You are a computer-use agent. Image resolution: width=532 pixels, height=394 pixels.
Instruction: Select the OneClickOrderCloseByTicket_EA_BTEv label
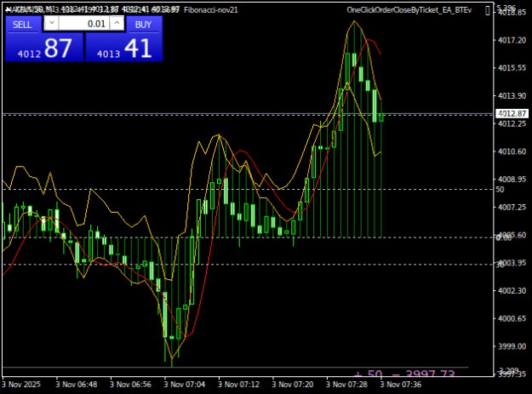coord(409,10)
